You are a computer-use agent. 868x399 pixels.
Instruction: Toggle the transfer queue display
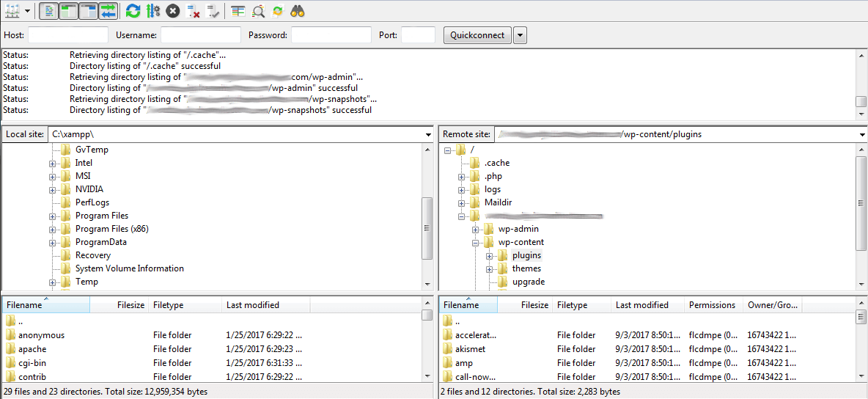108,11
